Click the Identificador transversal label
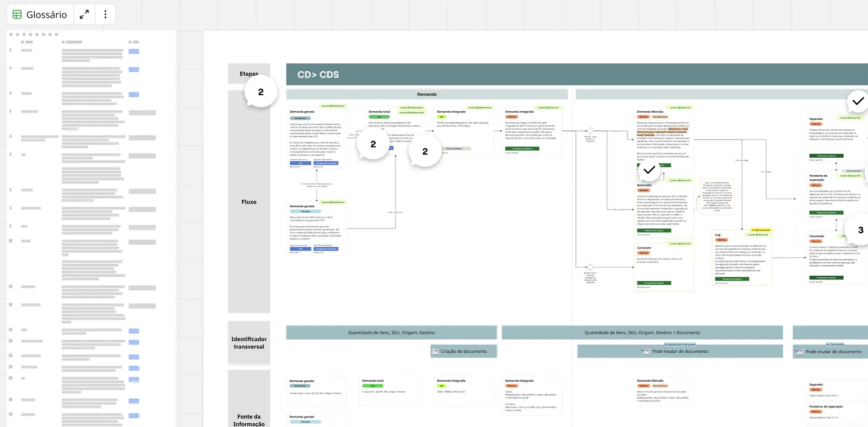 point(249,343)
